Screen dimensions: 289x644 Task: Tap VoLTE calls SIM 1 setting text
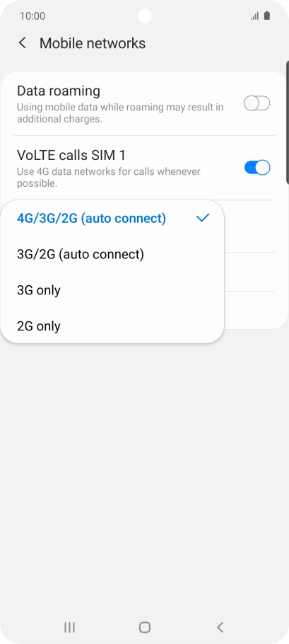coord(71,155)
